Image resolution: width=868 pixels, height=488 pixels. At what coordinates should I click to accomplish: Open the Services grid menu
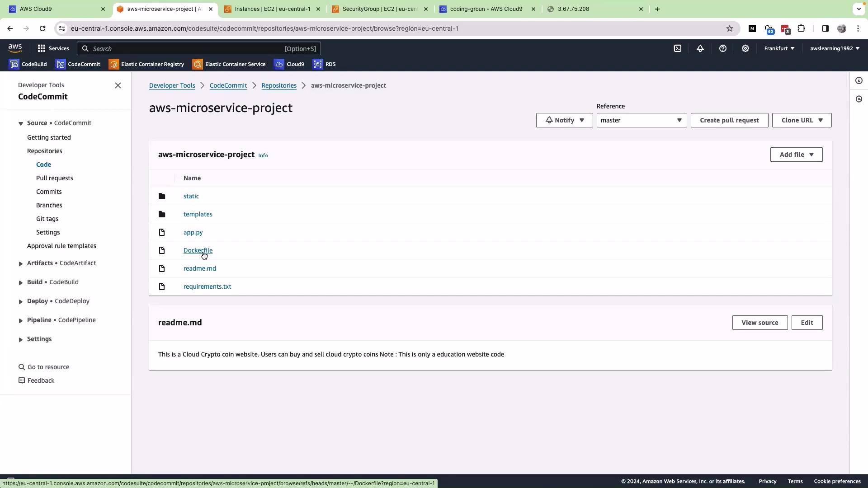53,48
